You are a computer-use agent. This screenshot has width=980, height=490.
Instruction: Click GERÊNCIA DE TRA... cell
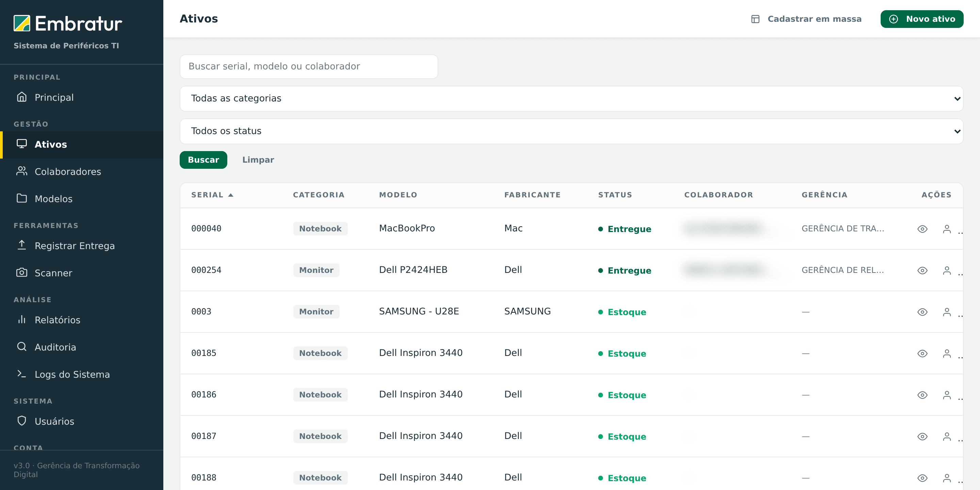click(843, 229)
